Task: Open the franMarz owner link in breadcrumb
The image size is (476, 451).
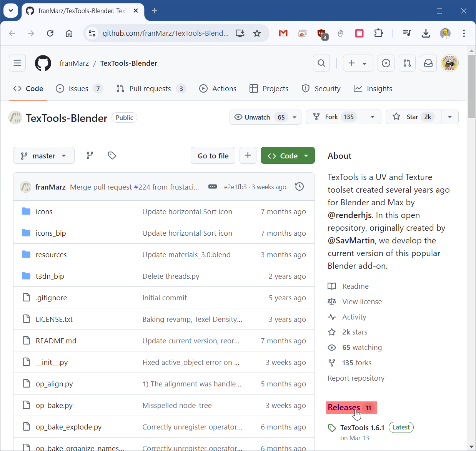Action: click(74, 63)
